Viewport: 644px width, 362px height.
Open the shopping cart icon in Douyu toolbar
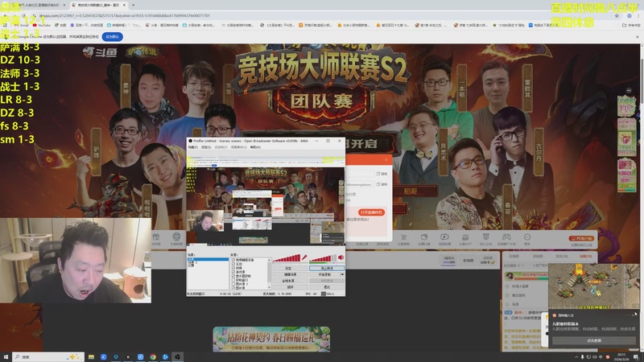[x=404, y=237]
